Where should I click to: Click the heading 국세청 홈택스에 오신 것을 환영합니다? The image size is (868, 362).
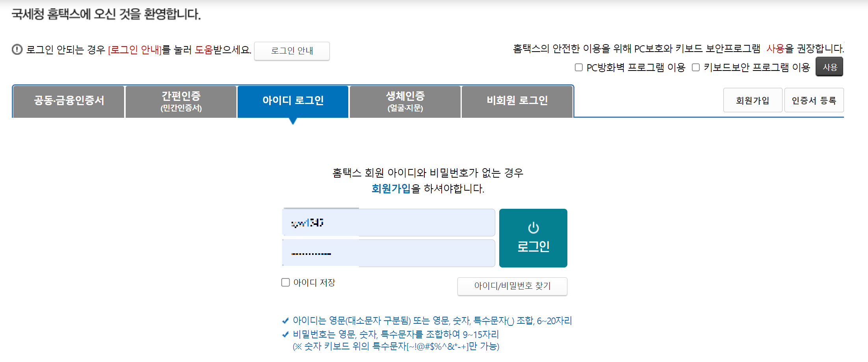(106, 14)
